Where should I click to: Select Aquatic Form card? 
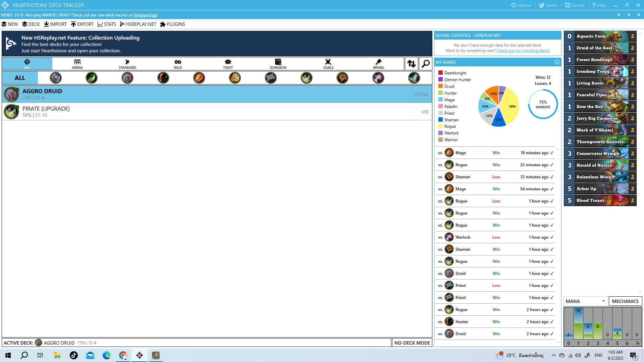[600, 36]
